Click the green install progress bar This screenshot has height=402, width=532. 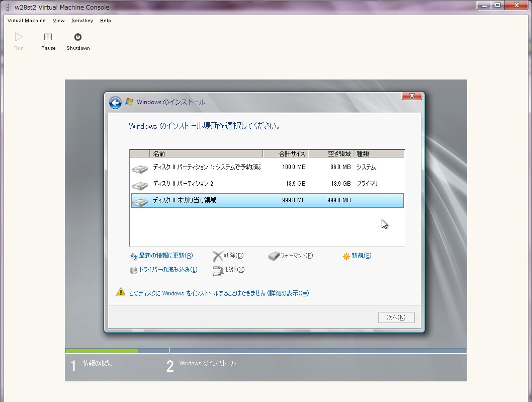point(102,351)
